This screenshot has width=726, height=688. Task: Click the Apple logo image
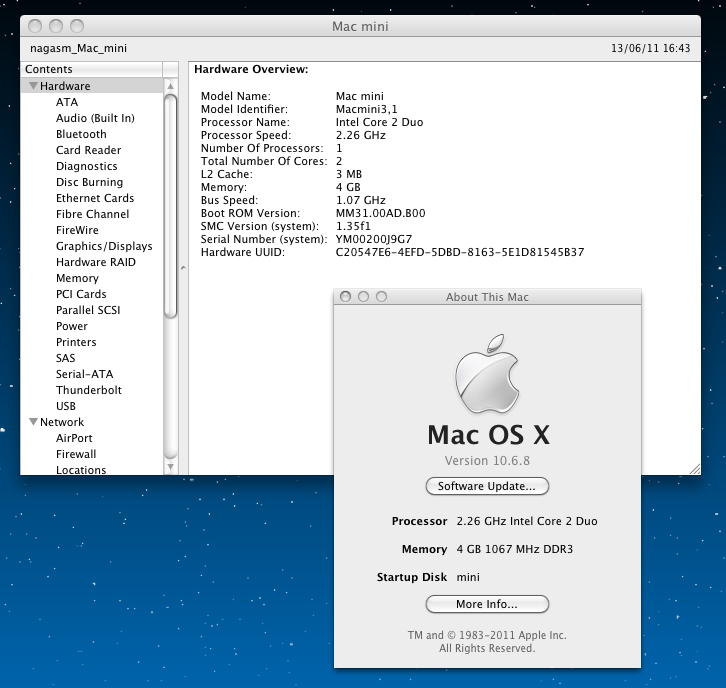pyautogui.click(x=487, y=381)
